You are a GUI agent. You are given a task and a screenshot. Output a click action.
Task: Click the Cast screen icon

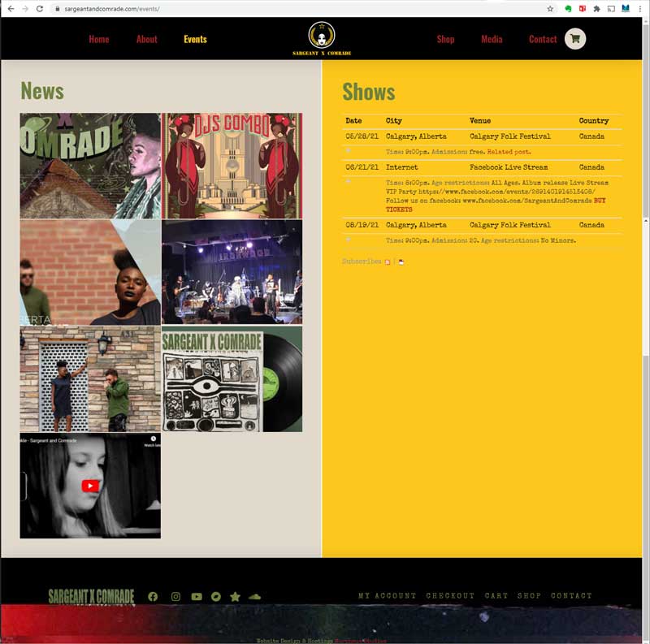coord(611,9)
